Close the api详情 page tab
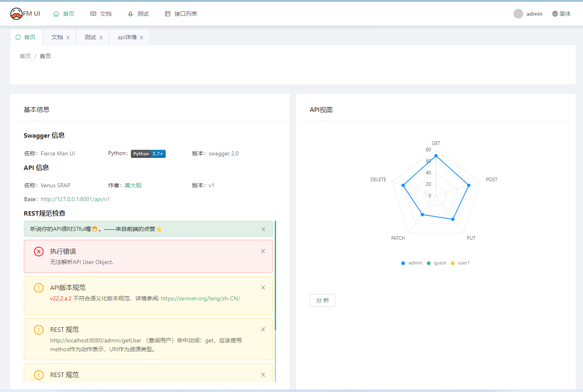 click(x=141, y=38)
